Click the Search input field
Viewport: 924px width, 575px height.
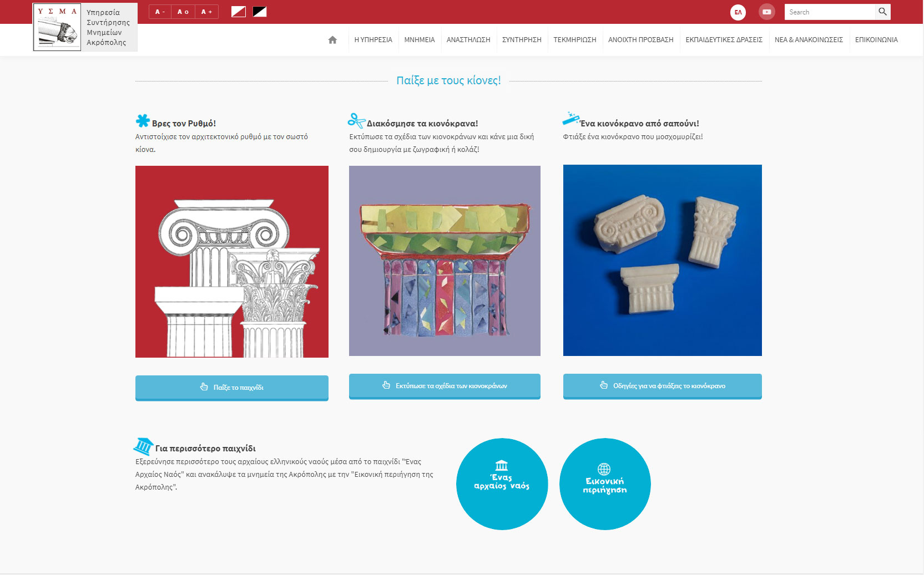click(829, 12)
